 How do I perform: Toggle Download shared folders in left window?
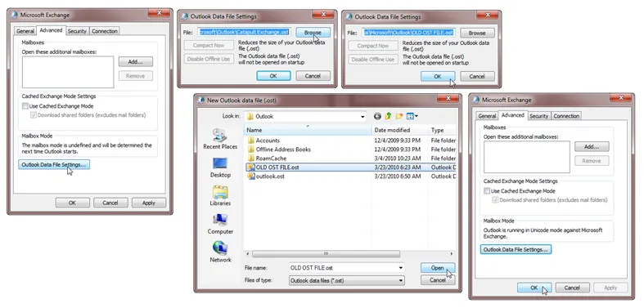pos(34,115)
